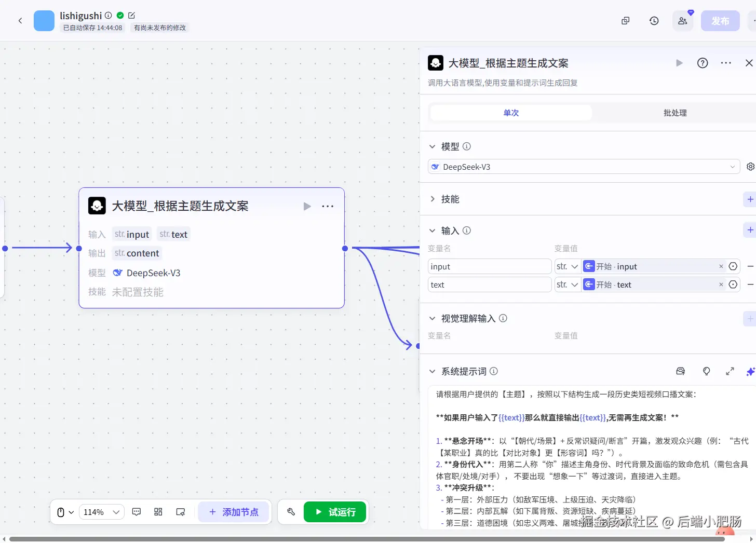Collapse the 系统提示词 section

(432, 371)
